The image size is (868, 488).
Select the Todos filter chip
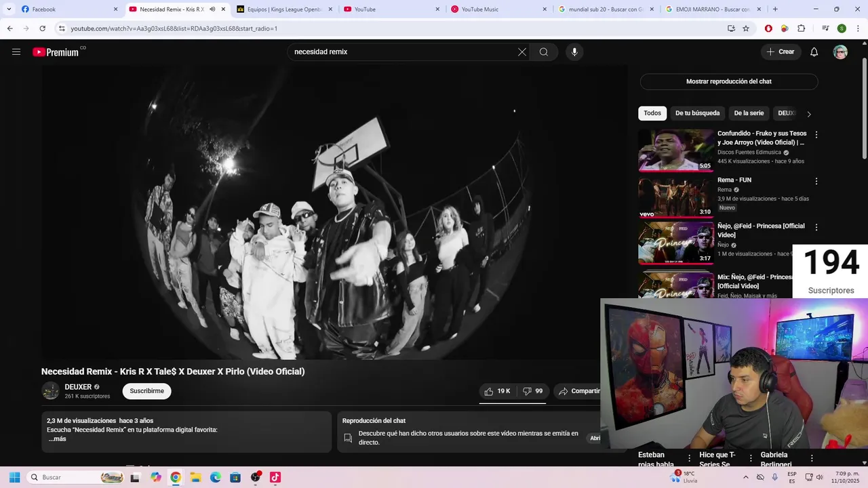tap(652, 113)
